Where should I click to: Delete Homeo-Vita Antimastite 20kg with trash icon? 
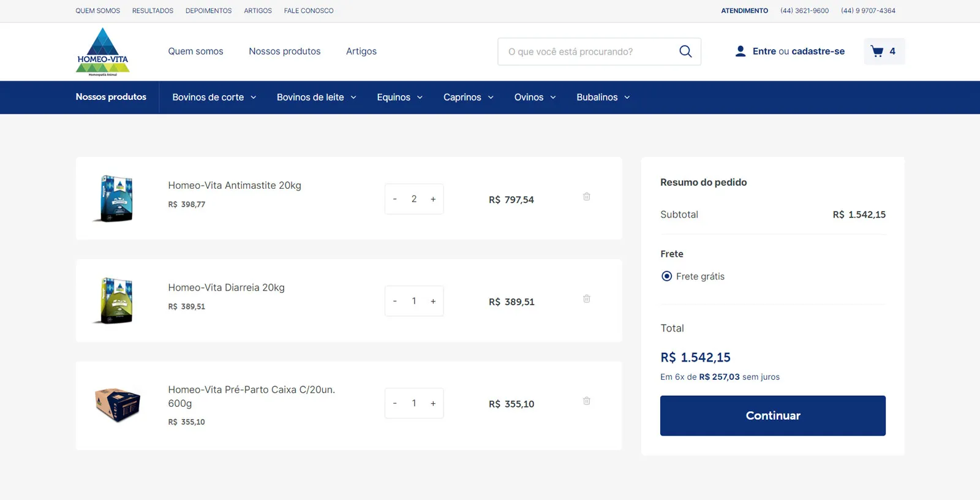point(586,197)
